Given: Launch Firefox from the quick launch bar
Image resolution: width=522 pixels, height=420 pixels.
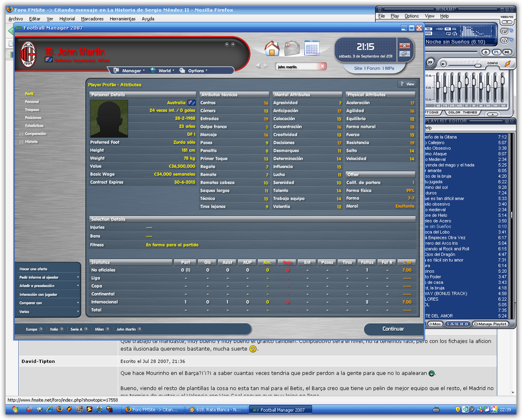Looking at the screenshot, I should (x=60, y=409).
